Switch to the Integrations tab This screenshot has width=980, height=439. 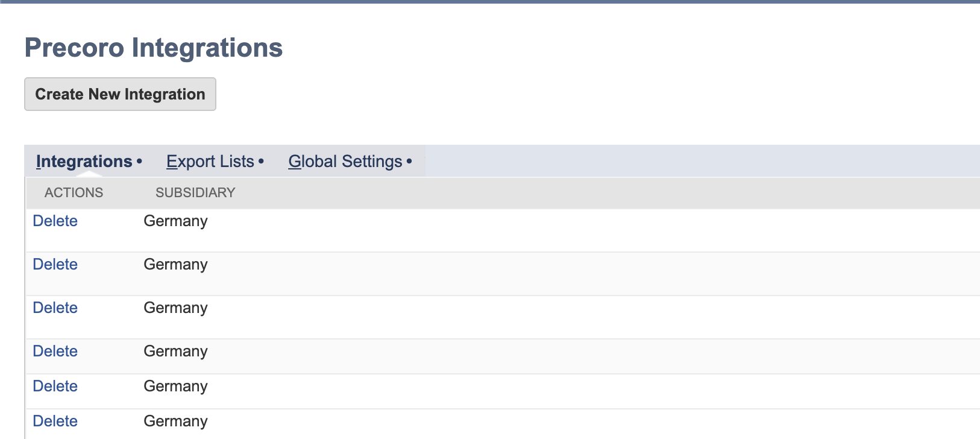point(84,162)
